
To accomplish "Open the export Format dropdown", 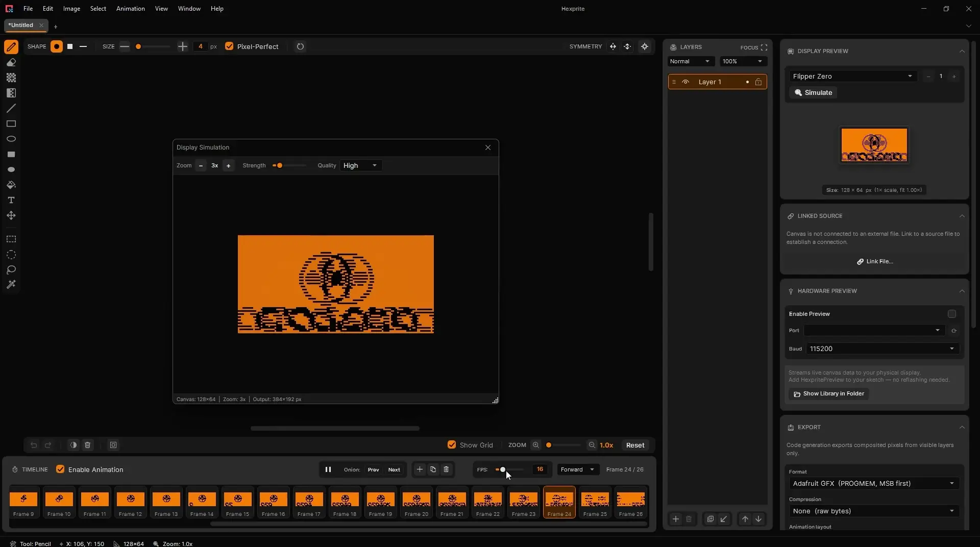I will (x=874, y=483).
